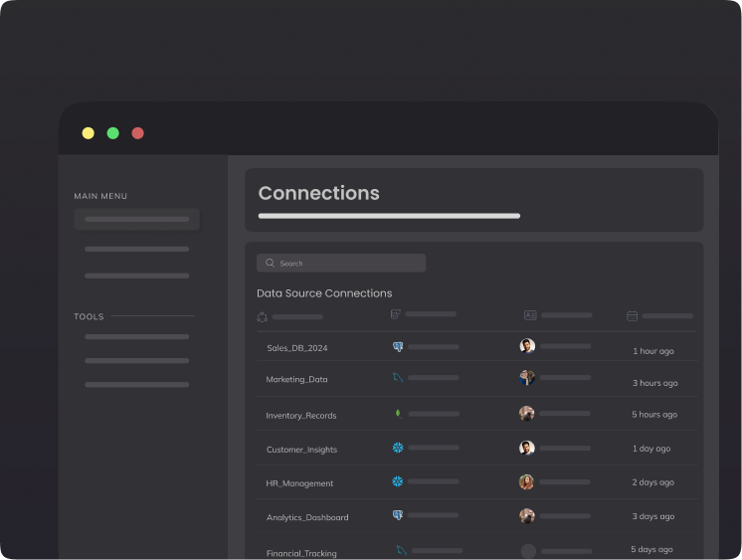Click the MySQL dolphin icon for Marketing_Data
This screenshot has height=560, width=742.
pyautogui.click(x=398, y=378)
